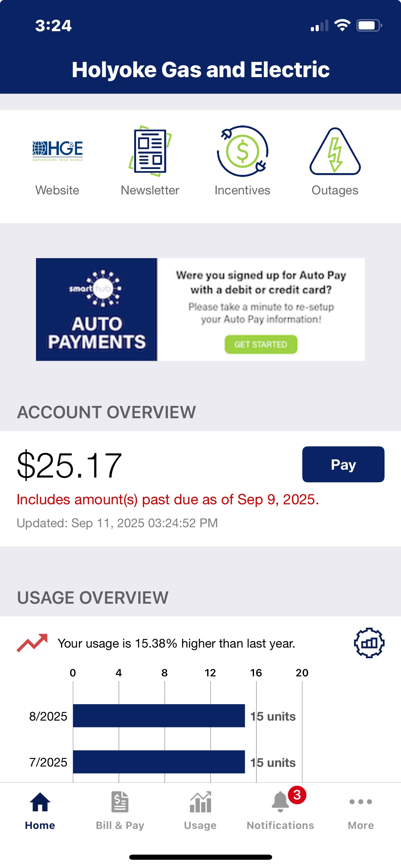Image resolution: width=401 pixels, height=868 pixels.
Task: Open the HG&E Website shortcut icon
Action: 58,151
